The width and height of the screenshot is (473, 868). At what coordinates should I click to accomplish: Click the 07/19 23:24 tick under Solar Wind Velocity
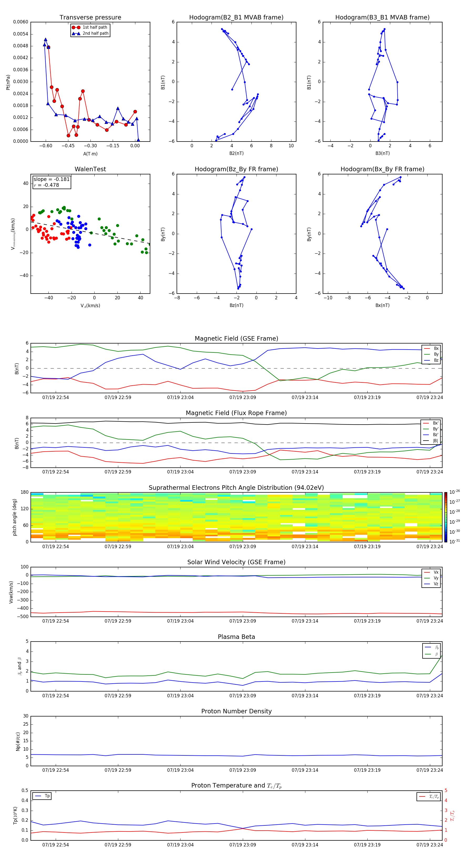tap(430, 621)
